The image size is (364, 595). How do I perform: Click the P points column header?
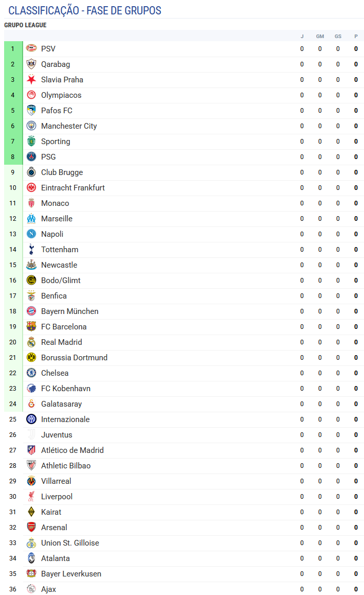(356, 37)
